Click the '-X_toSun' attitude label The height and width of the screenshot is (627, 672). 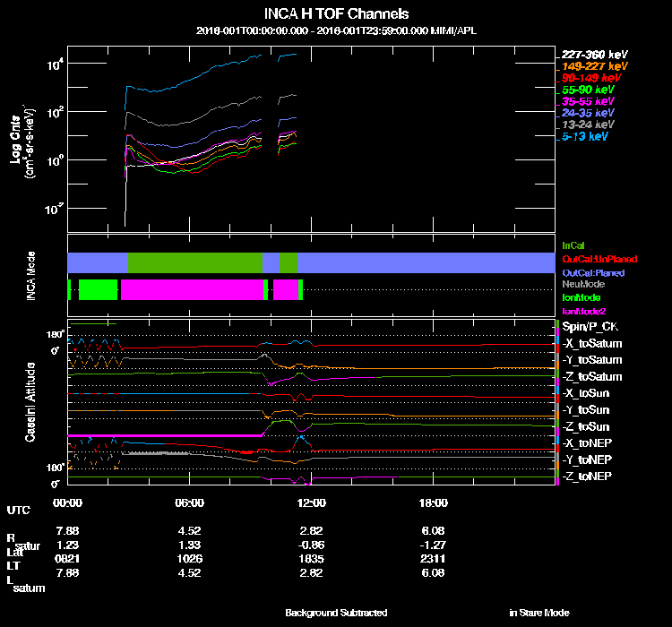tap(585, 393)
